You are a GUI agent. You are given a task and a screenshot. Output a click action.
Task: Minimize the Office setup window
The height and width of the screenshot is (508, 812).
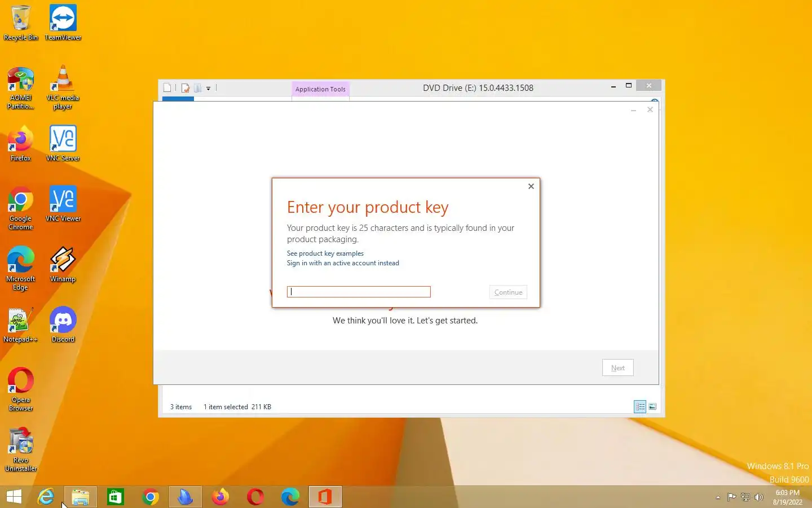click(634, 110)
